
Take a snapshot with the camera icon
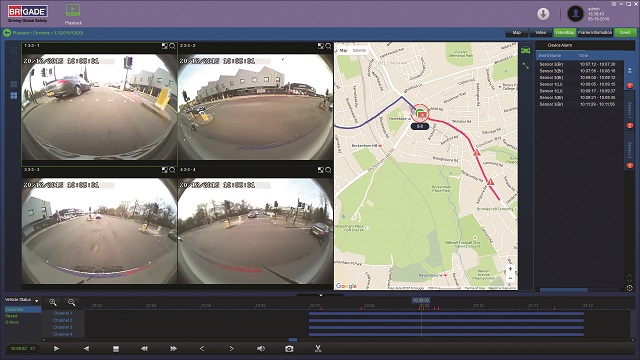click(289, 349)
